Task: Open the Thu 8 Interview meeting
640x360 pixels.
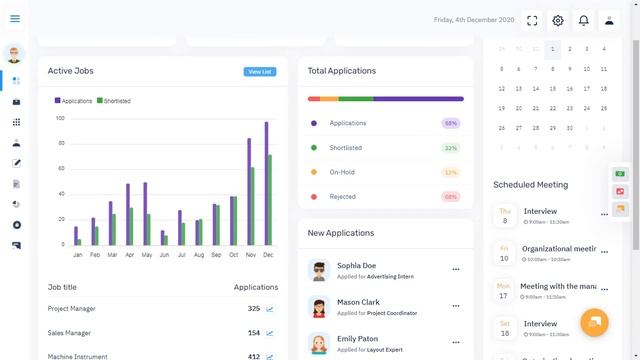Action: pos(540,211)
